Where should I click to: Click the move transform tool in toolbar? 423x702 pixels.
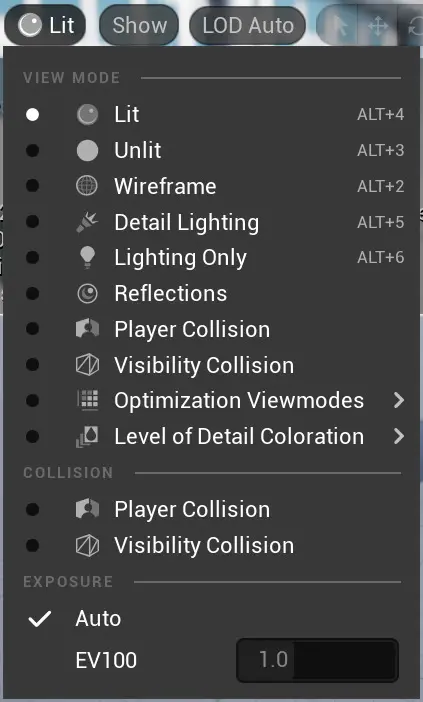(378, 26)
